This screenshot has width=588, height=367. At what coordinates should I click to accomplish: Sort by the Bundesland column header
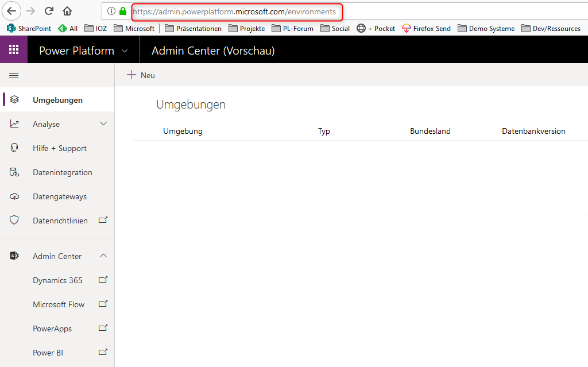pos(430,131)
